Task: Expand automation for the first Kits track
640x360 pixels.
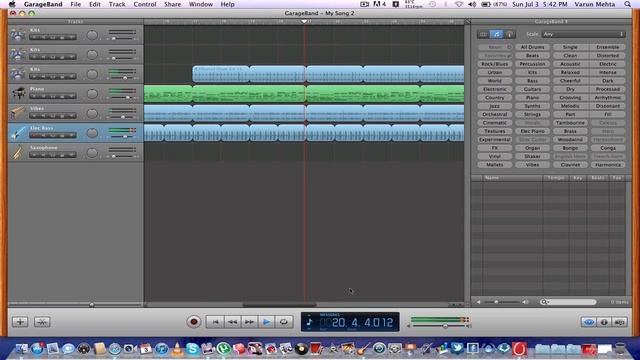Action: (71, 37)
